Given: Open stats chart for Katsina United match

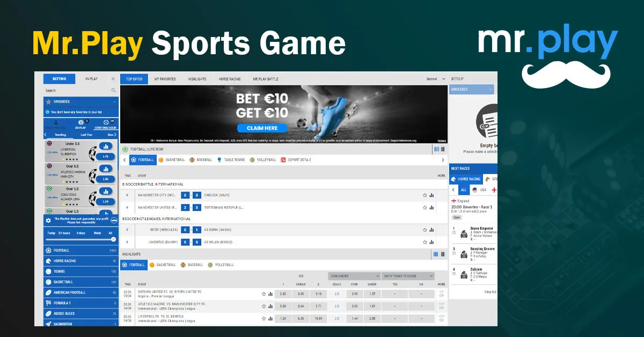Looking at the screenshot, I should tap(270, 294).
